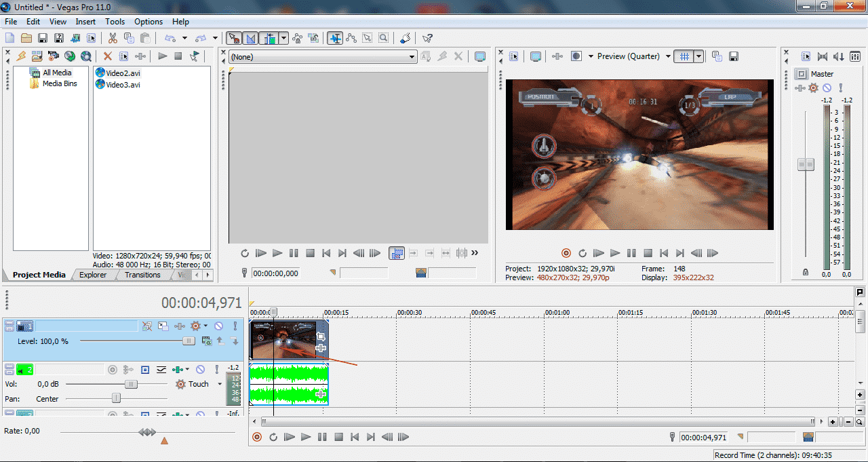The width and height of the screenshot is (868, 462).
Task: Mute video track 1
Action: [x=218, y=326]
